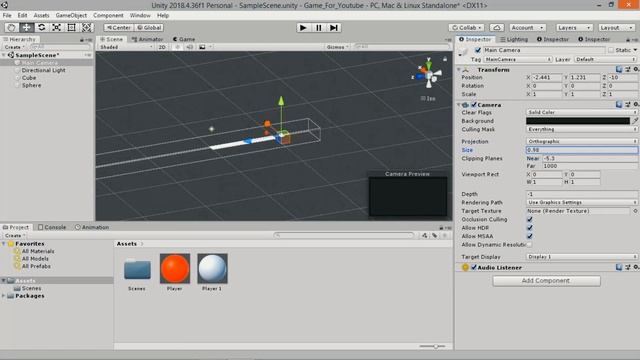Open the Account button
The width and height of the screenshot is (640, 360).
coord(527,27)
